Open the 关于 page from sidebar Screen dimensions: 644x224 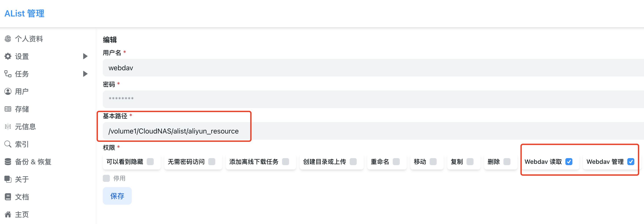(21, 179)
